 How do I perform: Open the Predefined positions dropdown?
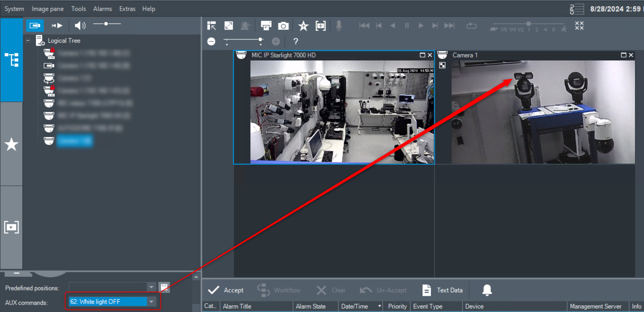[151, 287]
